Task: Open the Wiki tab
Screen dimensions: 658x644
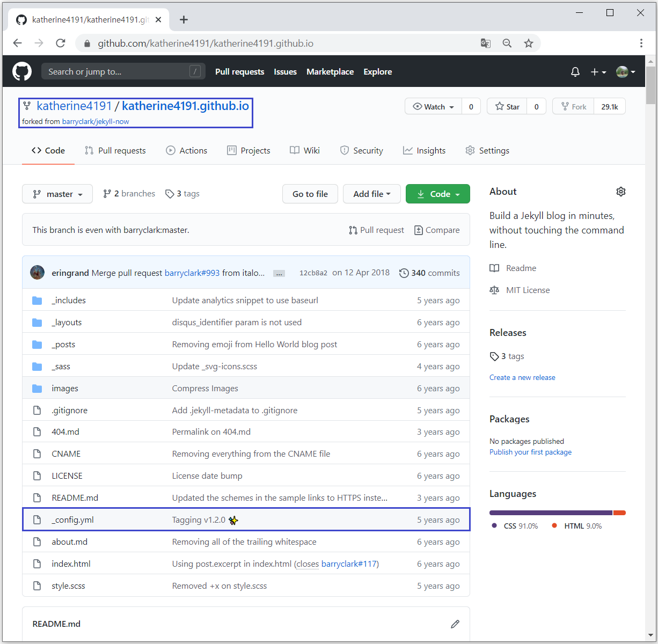Action: point(305,150)
